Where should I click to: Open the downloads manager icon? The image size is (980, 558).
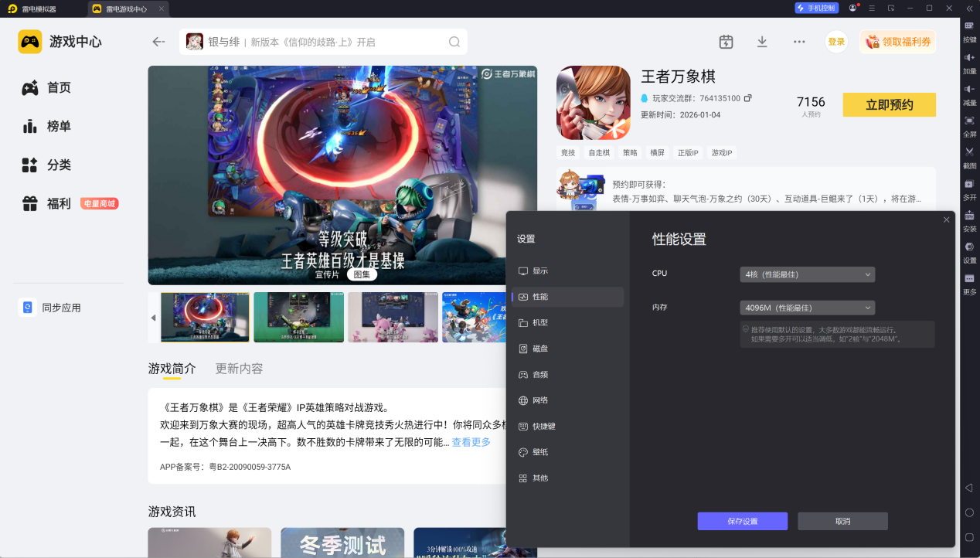coord(762,42)
